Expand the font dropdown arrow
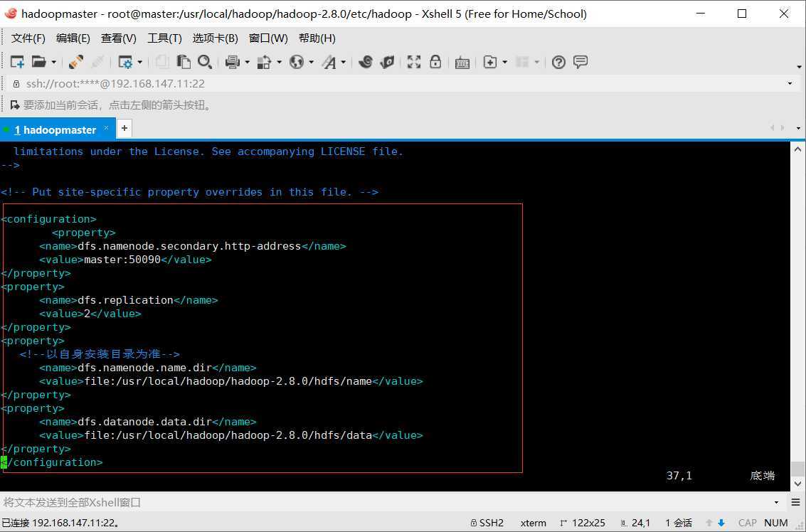Viewport: 806px width, 532px height. [x=344, y=62]
